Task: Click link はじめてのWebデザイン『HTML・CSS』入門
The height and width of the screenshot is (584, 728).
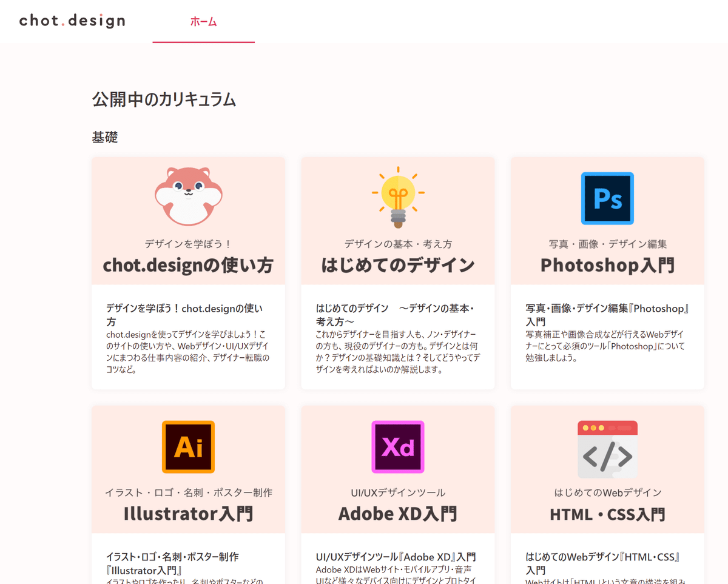Action: [602, 563]
